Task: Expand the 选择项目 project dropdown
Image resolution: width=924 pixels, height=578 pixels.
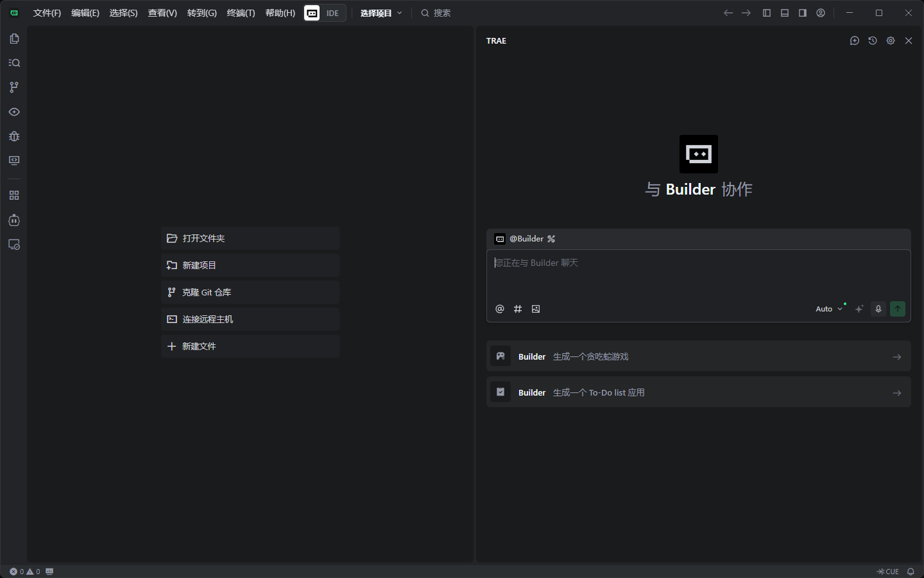Action: pyautogui.click(x=381, y=13)
